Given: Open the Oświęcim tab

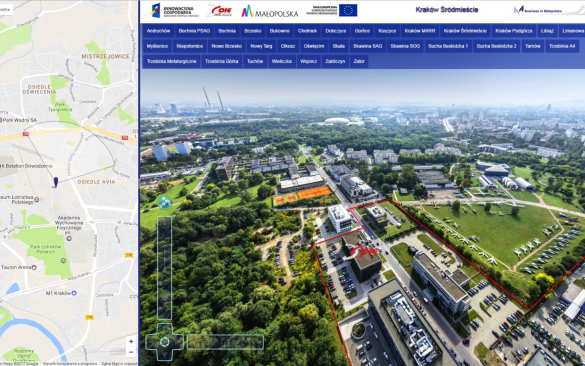Looking at the screenshot, I should (x=314, y=46).
